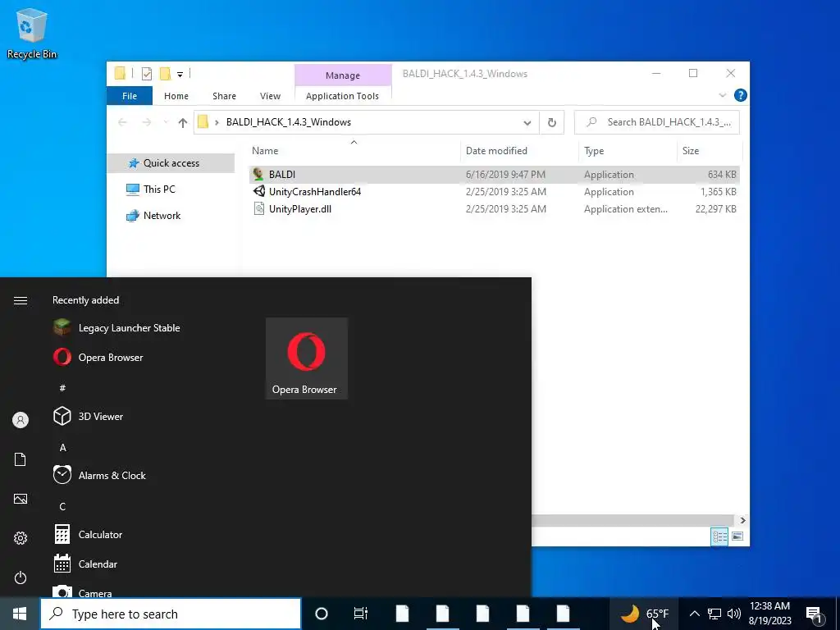Click breadcrumb chevron before BALDI_HACK_1.4.3_Windows
The width and height of the screenshot is (840, 630).
(217, 123)
